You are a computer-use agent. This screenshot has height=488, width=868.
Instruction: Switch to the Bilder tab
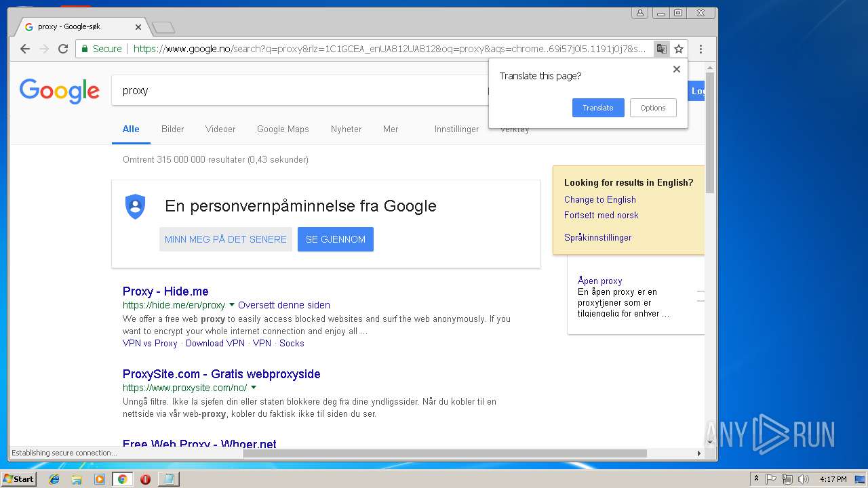(172, 129)
